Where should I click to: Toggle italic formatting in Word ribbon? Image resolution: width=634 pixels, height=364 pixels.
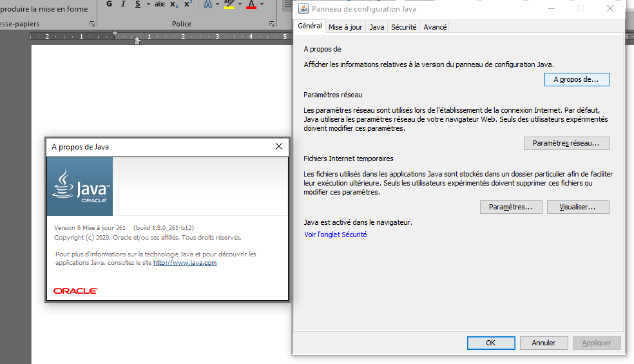(123, 4)
